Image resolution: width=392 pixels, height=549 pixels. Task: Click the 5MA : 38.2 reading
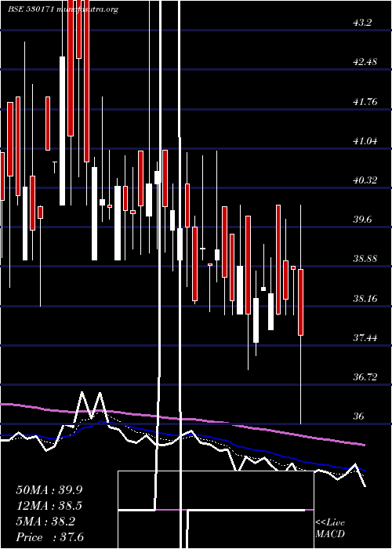[x=45, y=522]
